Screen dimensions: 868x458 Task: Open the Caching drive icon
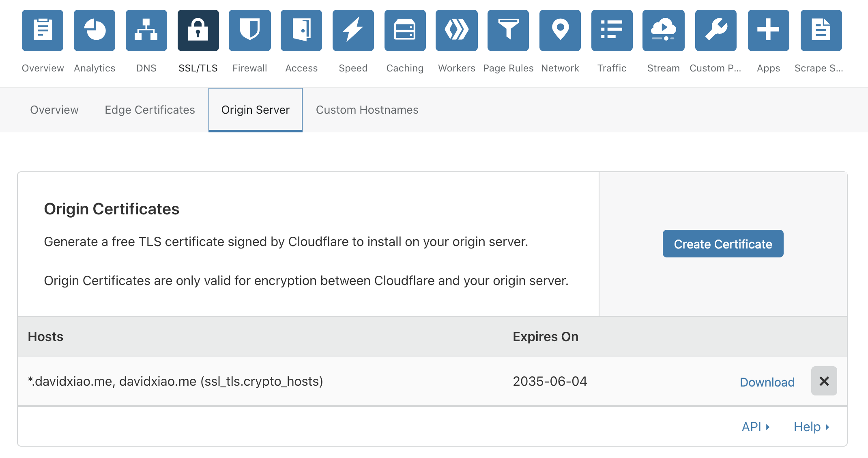[405, 30]
